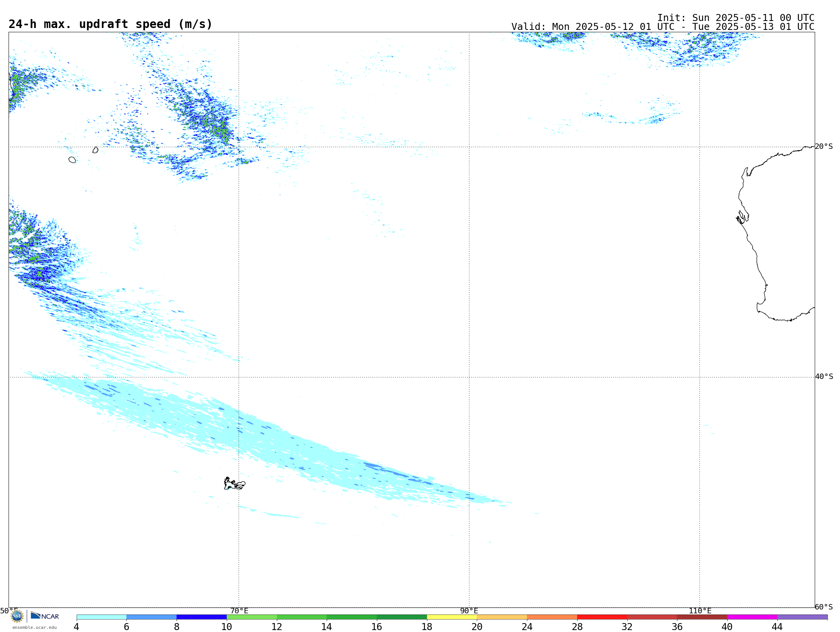
Task: Click the 90°E longitude label
Action: click(x=469, y=611)
